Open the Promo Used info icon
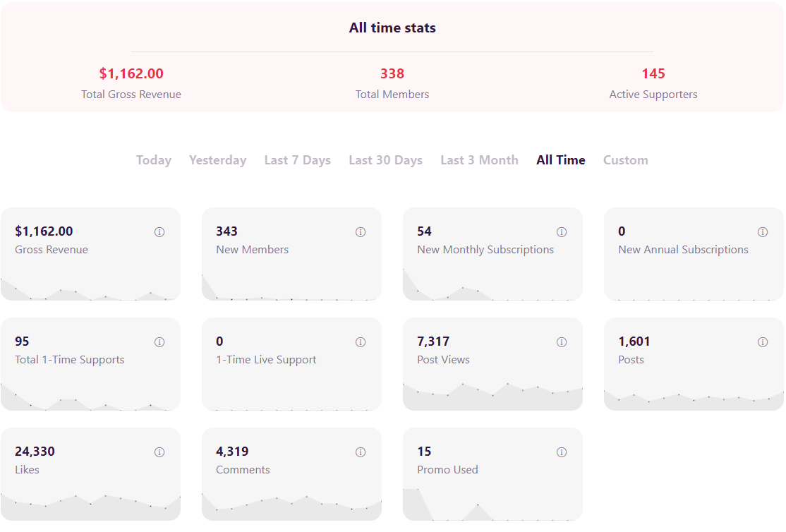This screenshot has height=532, width=786. point(562,452)
